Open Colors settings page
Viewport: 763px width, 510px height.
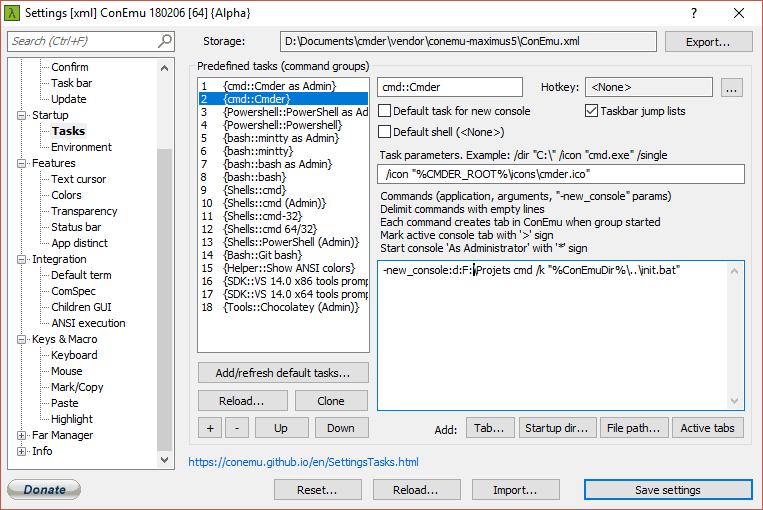(66, 195)
